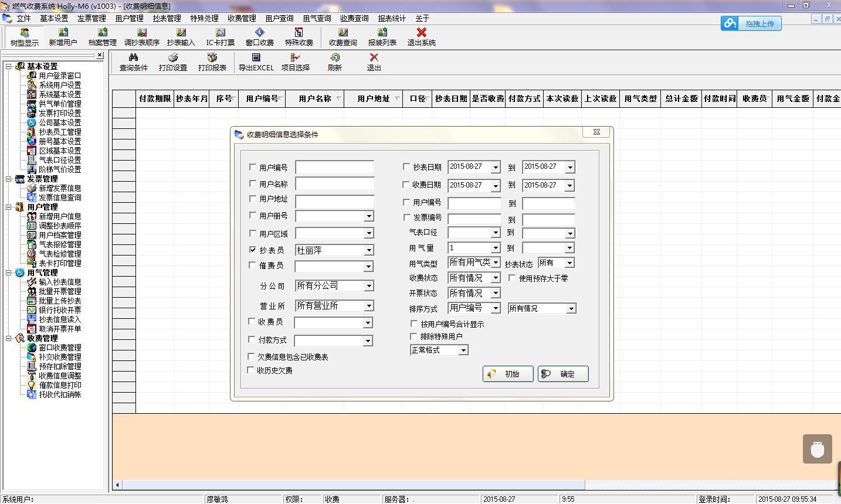Expand the 用气类型 dropdown
Viewport: 841px width, 504px height.
[496, 263]
